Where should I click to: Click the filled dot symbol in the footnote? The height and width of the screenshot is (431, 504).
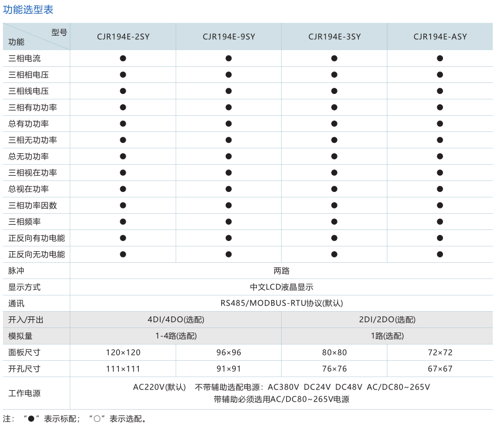(31, 419)
